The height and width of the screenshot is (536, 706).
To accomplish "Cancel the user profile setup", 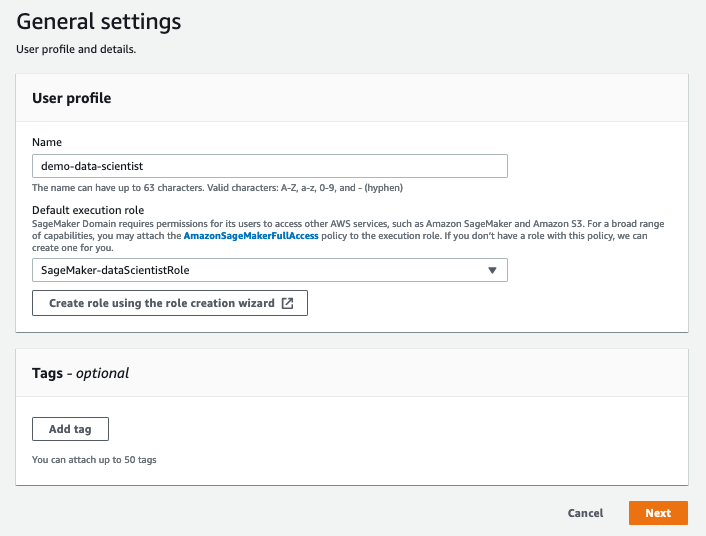I will [585, 513].
